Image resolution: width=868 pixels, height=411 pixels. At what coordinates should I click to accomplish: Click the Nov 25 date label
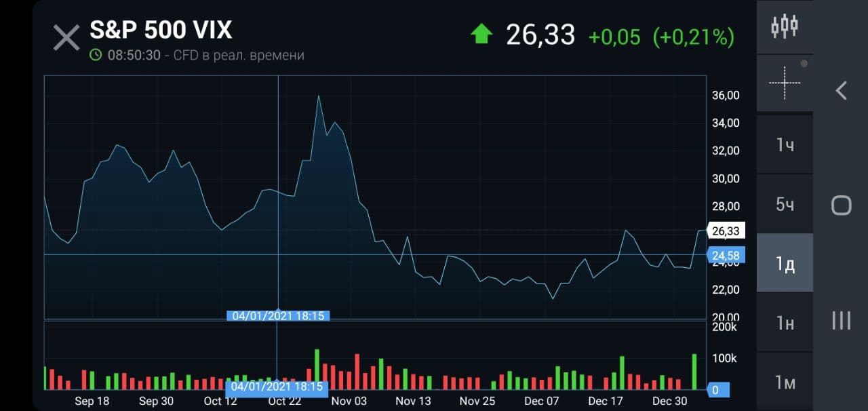pos(477,401)
